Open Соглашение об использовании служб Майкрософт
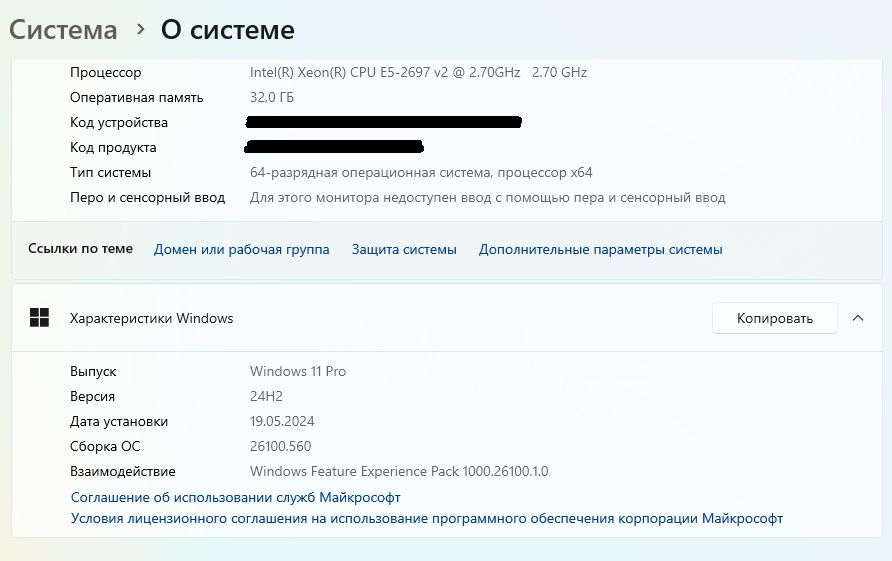Image resolution: width=892 pixels, height=561 pixels. tap(235, 497)
